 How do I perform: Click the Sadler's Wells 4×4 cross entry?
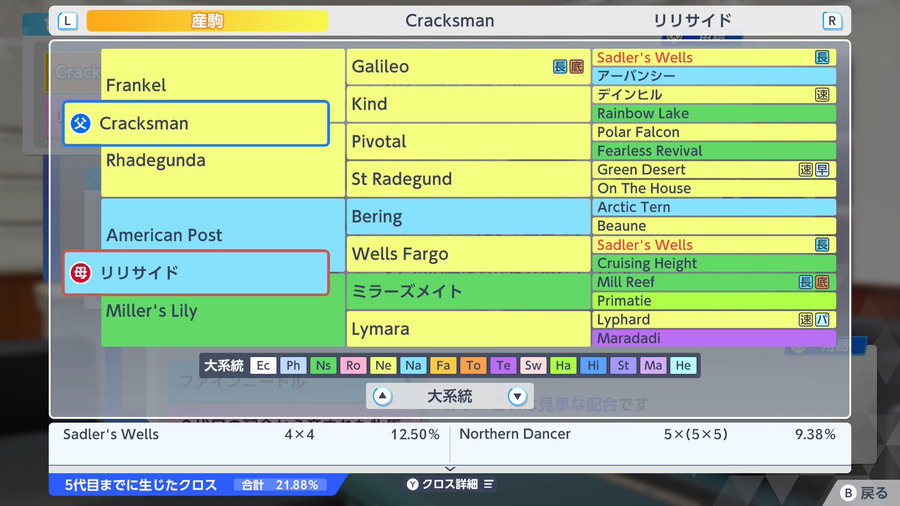tap(250, 434)
